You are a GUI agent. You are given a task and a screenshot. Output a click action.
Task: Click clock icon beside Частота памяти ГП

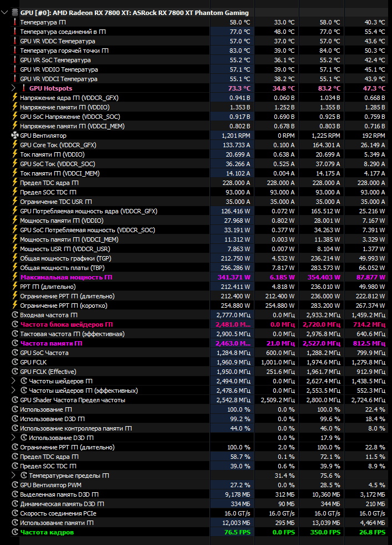pos(15,343)
